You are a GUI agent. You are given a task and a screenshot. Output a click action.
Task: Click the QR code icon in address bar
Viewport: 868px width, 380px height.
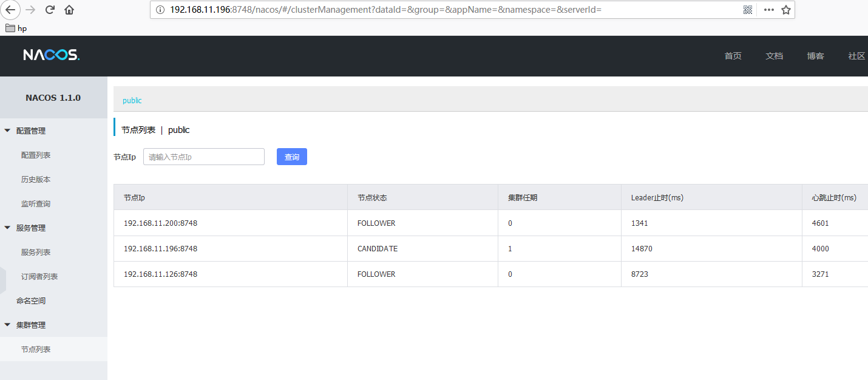(748, 10)
